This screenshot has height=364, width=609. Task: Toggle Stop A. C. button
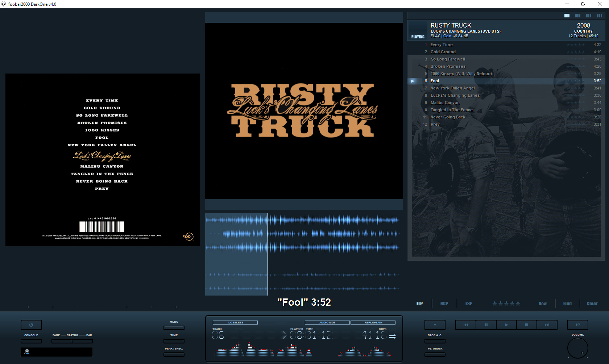coord(435,341)
